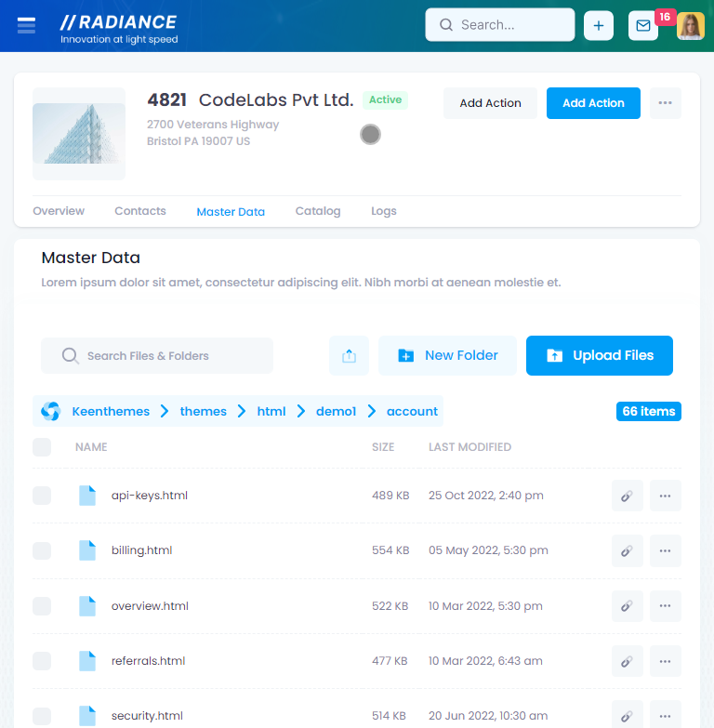Open more options for overview.html

coord(665,606)
